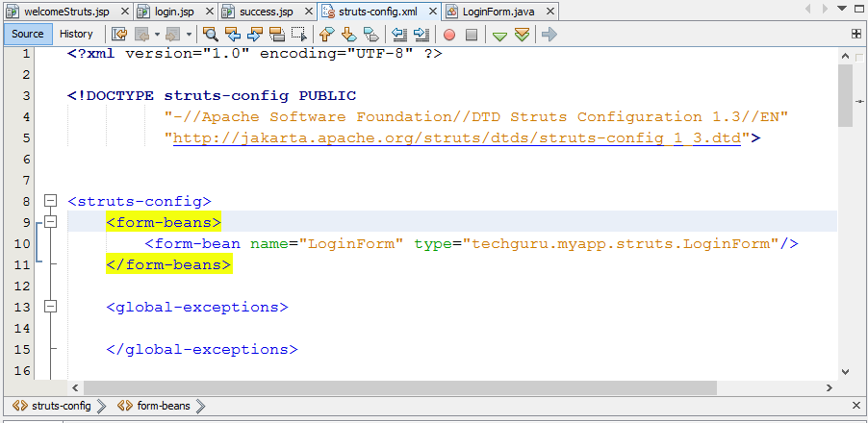Start macro recording red button
Viewport: 868px width, 423px height.
(449, 35)
